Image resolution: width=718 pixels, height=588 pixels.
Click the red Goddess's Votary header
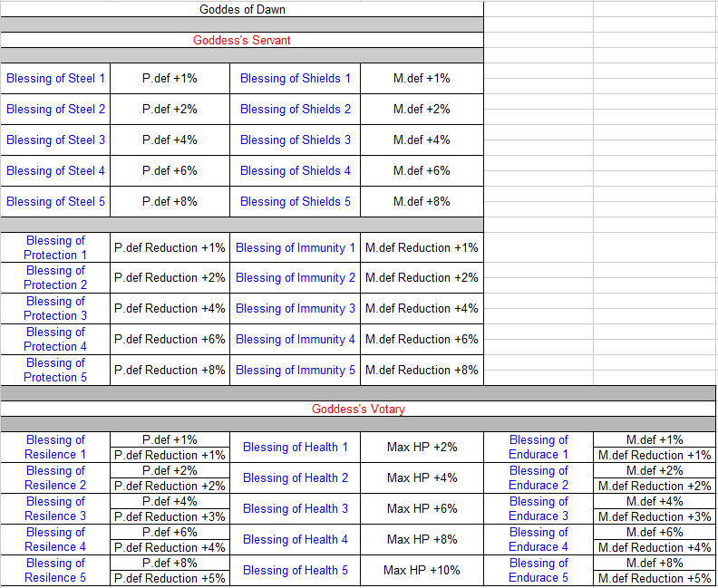(358, 410)
